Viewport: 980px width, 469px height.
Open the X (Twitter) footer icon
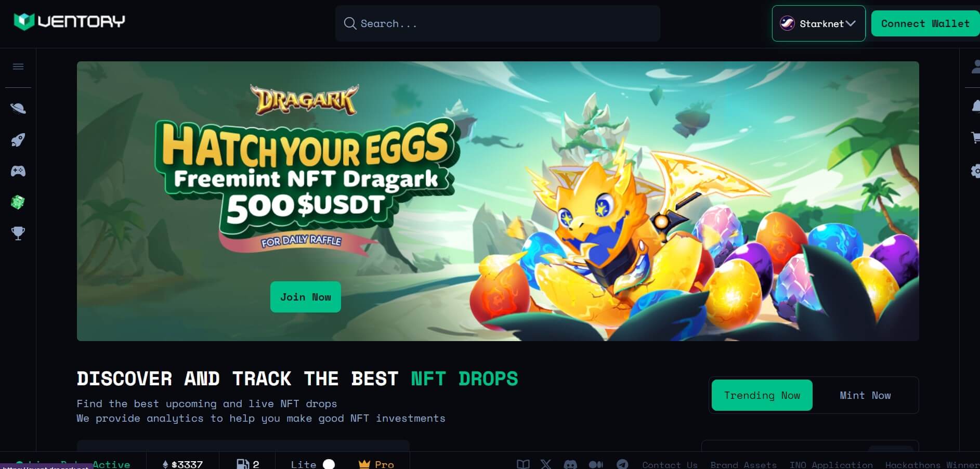pos(546,464)
